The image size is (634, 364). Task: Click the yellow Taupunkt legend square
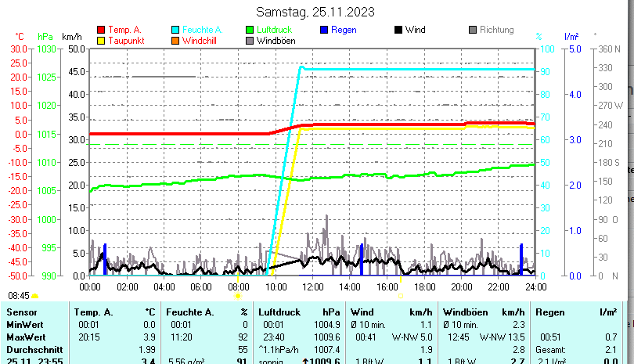click(101, 40)
